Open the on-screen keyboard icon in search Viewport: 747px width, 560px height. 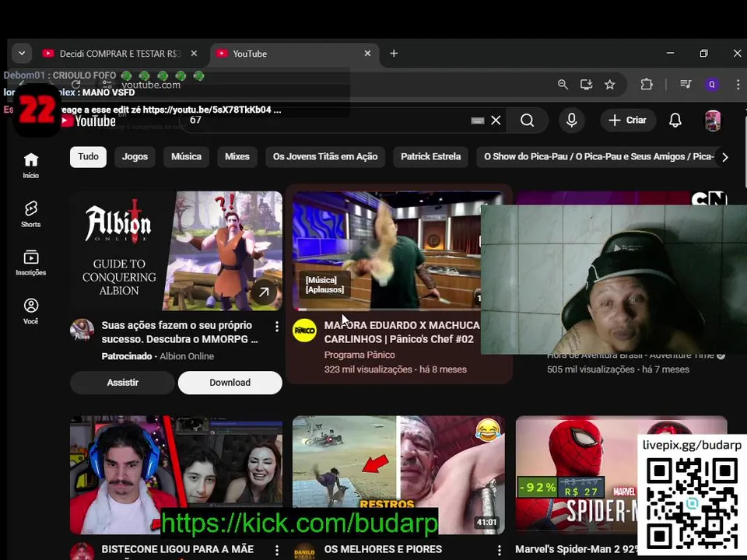(x=477, y=121)
